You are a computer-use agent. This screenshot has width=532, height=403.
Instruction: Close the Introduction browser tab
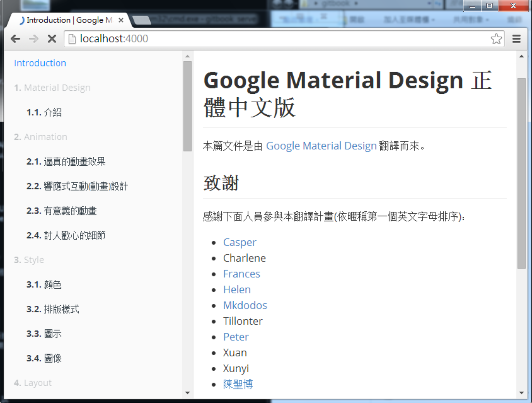(x=121, y=20)
